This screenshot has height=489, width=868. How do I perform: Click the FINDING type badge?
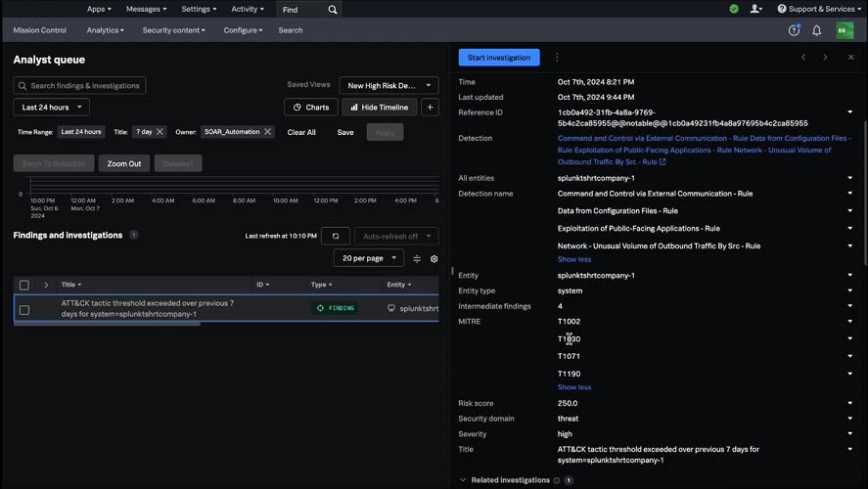click(x=335, y=308)
